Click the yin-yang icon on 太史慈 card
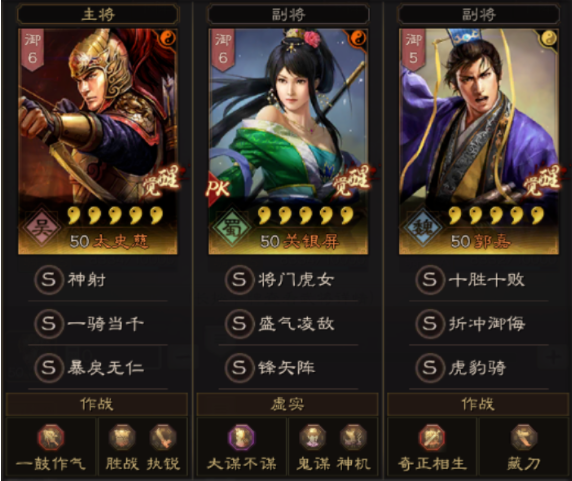This screenshot has height=481, width=572. point(167,38)
